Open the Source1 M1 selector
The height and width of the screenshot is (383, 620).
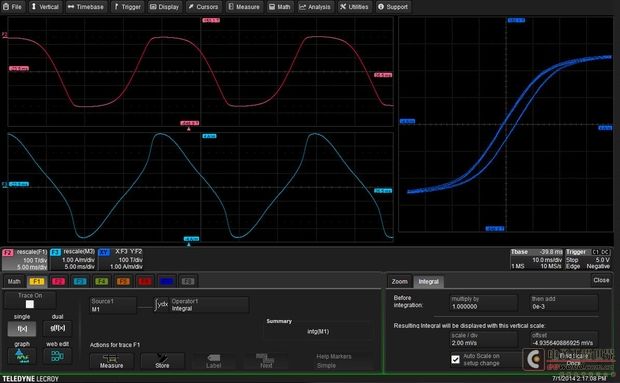tap(113, 305)
